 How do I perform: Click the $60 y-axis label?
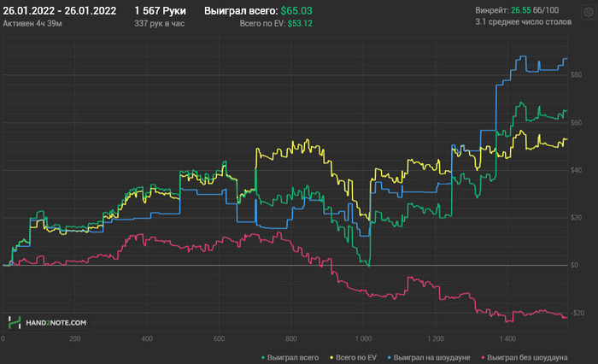pos(577,122)
